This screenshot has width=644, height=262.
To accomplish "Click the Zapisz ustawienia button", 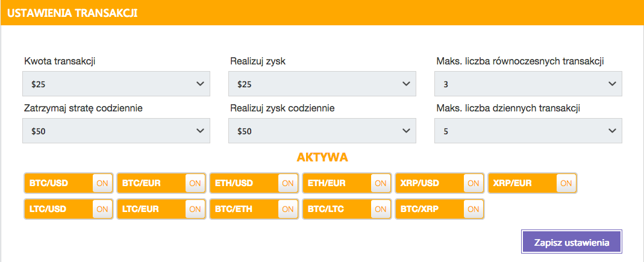I will [x=571, y=243].
